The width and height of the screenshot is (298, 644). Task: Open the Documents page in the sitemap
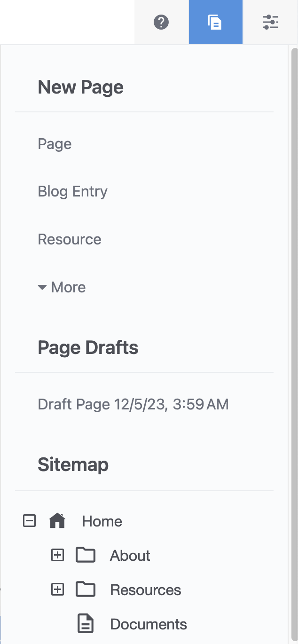click(149, 624)
